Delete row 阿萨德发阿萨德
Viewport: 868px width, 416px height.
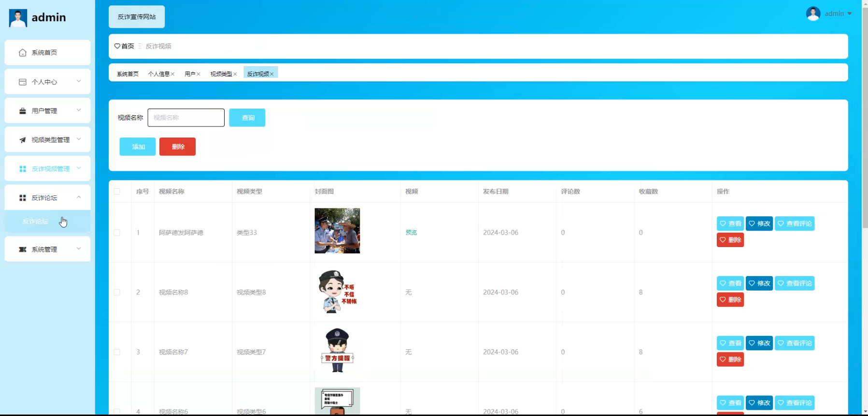click(730, 240)
